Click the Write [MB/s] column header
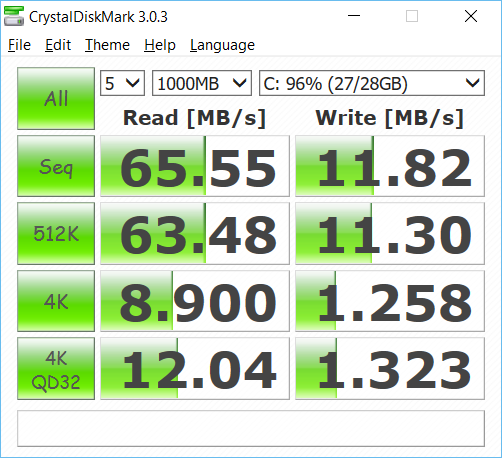Screen dimensions: 502x458 pyautogui.click(x=390, y=118)
